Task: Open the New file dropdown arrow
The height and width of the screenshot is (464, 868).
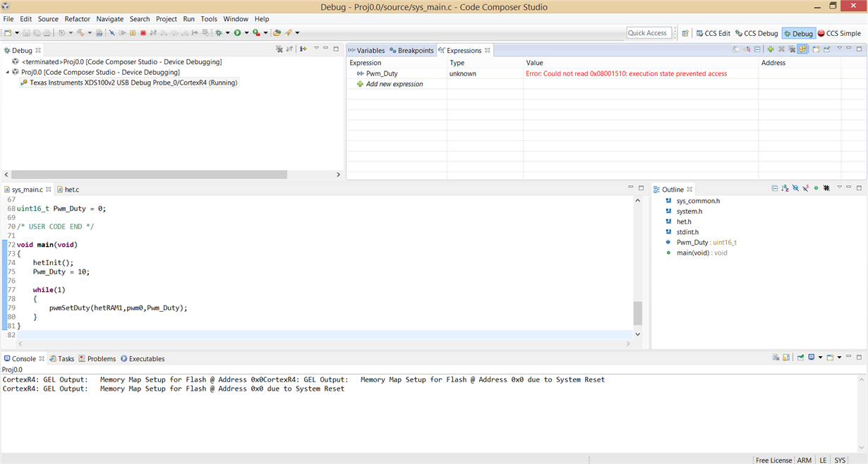Action: tap(17, 32)
